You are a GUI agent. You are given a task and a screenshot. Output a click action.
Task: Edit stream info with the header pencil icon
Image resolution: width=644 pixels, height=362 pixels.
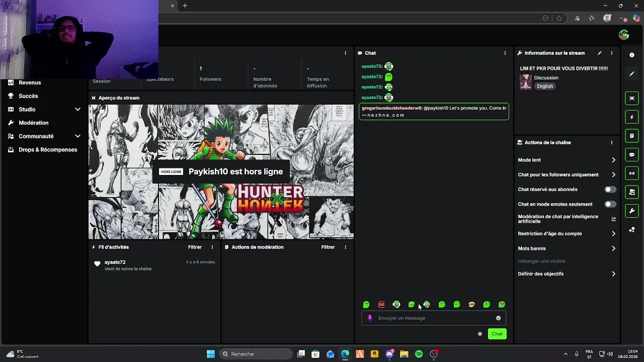pyautogui.click(x=599, y=53)
